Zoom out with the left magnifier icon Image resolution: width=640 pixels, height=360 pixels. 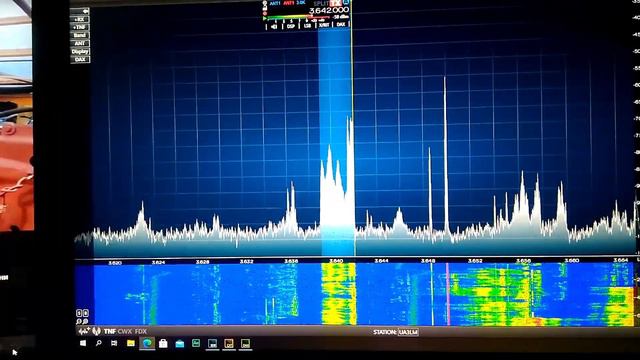(79, 321)
